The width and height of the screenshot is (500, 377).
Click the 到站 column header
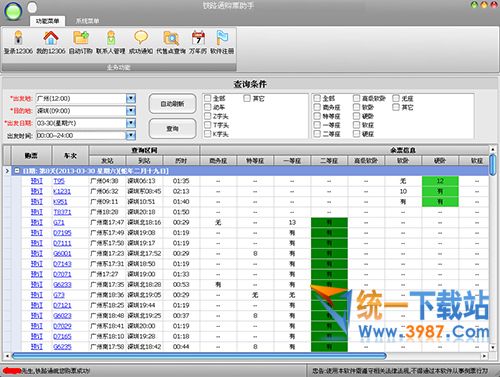[144, 161]
